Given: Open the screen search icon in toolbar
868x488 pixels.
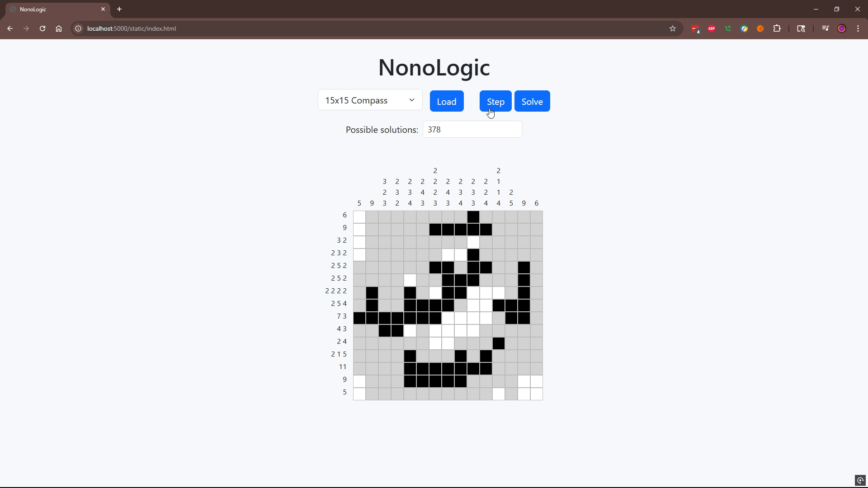Looking at the screenshot, I should 801,28.
